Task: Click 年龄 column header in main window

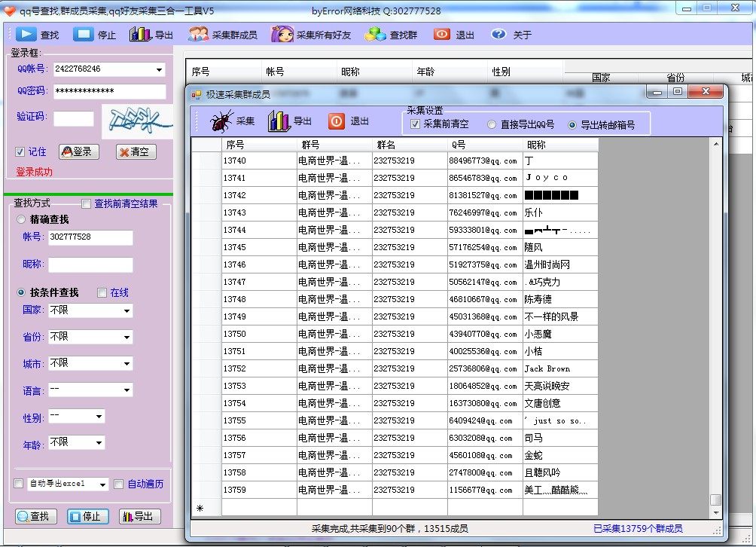Action: (x=450, y=72)
